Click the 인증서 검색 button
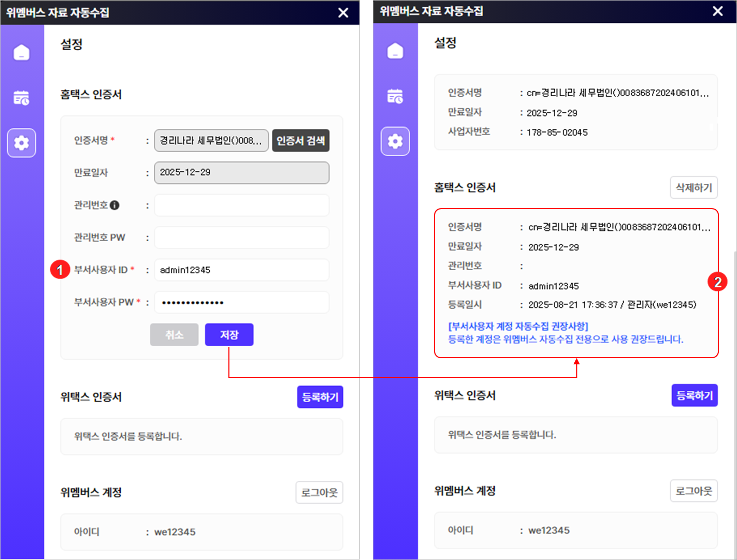 point(300,140)
